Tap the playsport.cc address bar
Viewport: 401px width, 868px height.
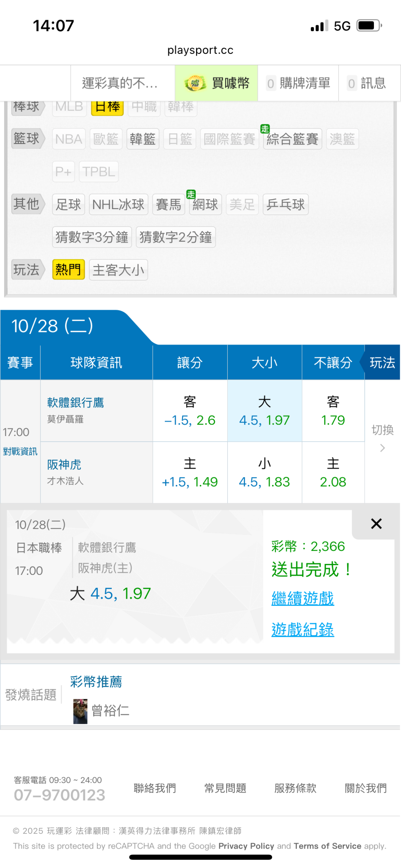pyautogui.click(x=200, y=50)
